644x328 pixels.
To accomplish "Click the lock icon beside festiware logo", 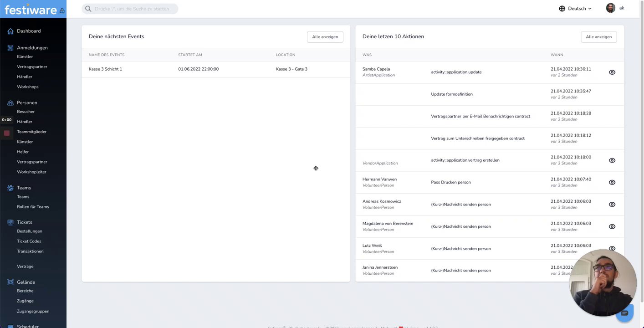I will pyautogui.click(x=62, y=10).
